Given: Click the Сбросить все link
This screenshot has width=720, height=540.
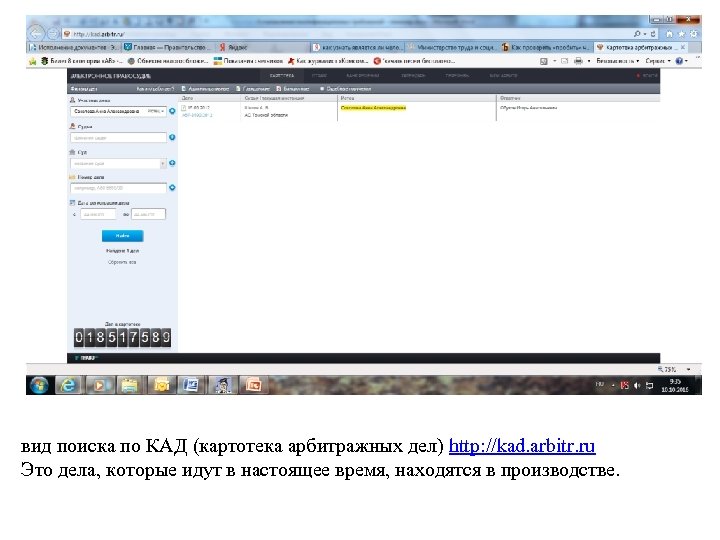Looking at the screenshot, I should coord(122,262).
